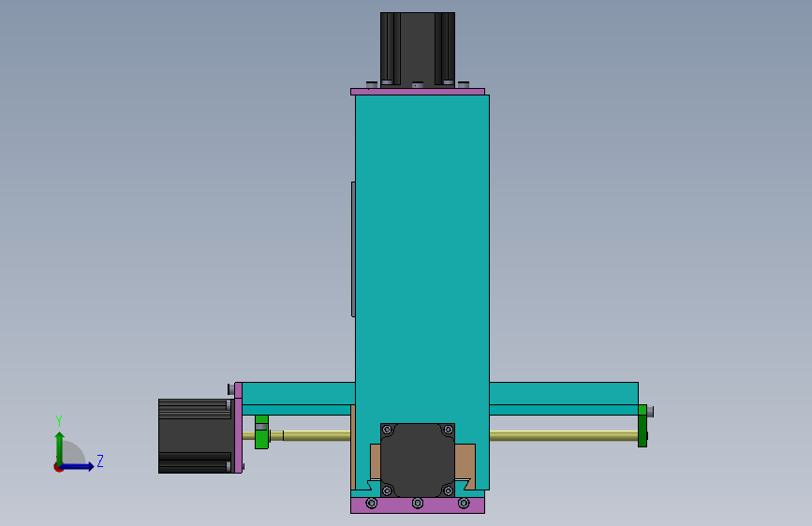Click the top-left screw of the bottom square motor
The height and width of the screenshot is (526, 812).
[x=387, y=430]
